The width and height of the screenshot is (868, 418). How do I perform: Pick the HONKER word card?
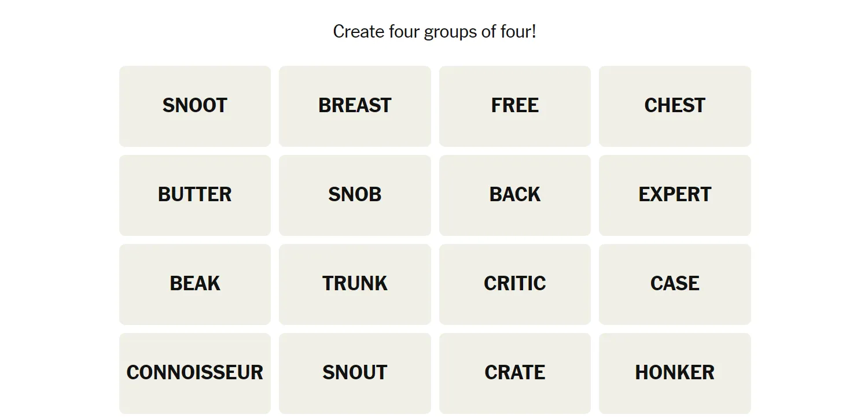click(675, 373)
